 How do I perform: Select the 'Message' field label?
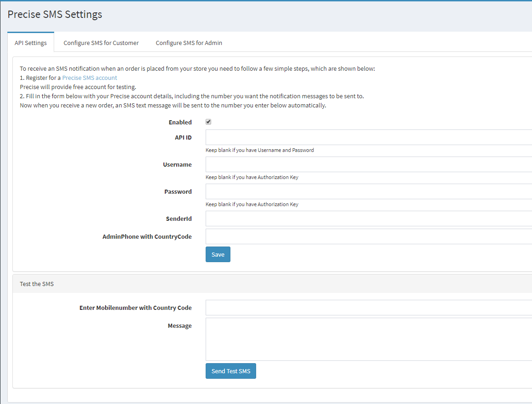(180, 325)
